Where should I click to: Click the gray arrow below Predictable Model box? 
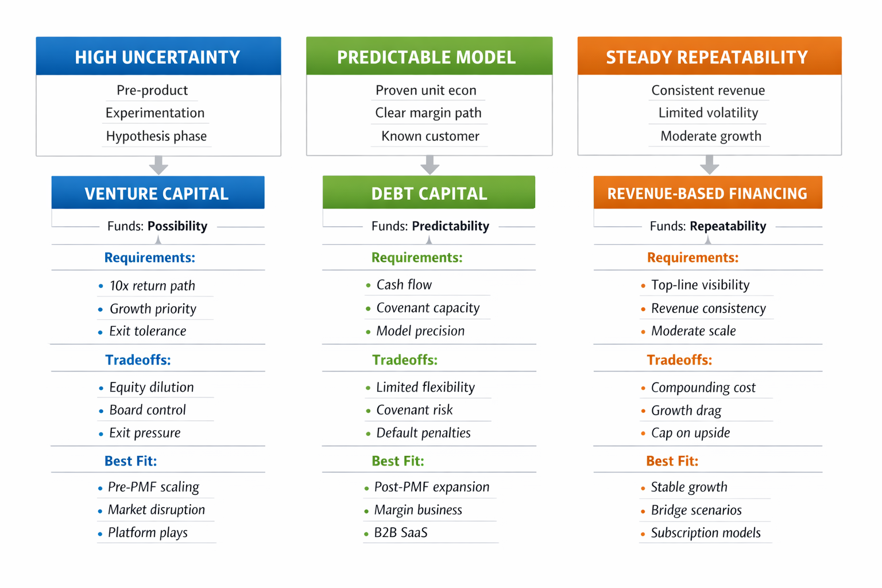(430, 165)
